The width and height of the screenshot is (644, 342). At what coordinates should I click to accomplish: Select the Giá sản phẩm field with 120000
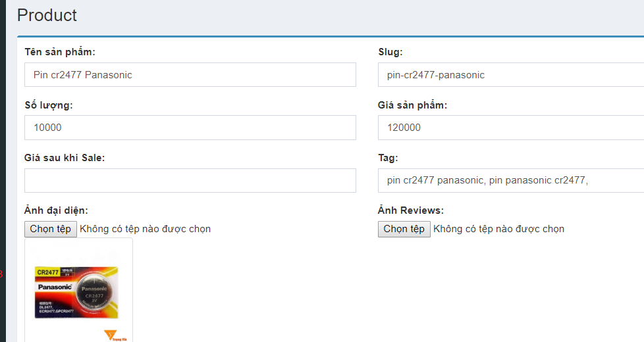click(511, 128)
